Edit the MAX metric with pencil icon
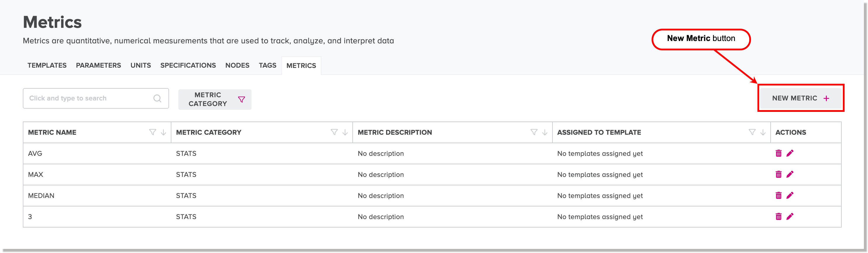The width and height of the screenshot is (868, 253). coord(790,174)
